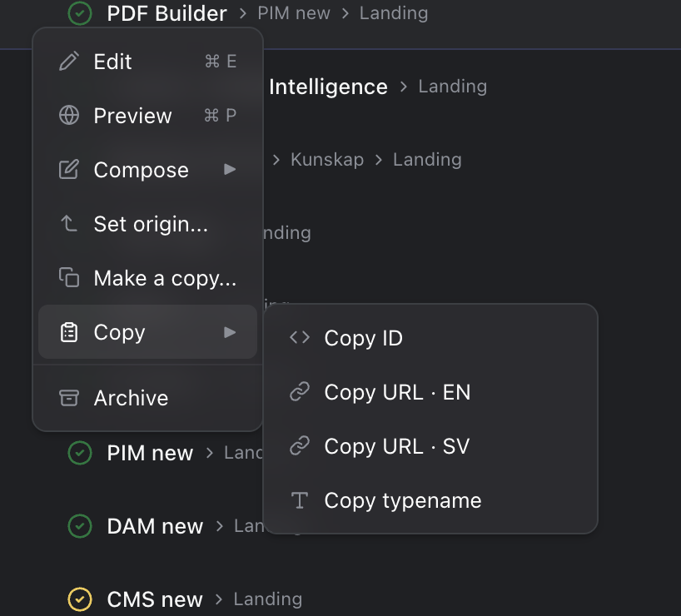Select Copy typename in the submenu
This screenshot has width=681, height=616.
point(430,500)
